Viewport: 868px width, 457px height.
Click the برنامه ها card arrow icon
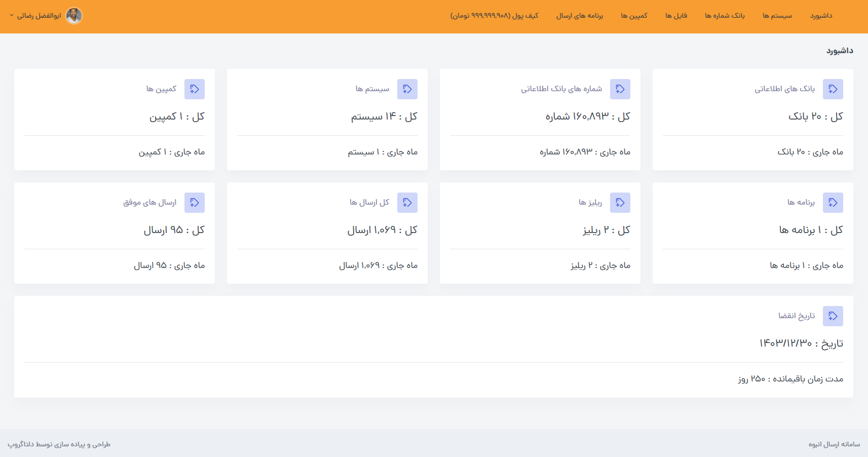point(834,202)
